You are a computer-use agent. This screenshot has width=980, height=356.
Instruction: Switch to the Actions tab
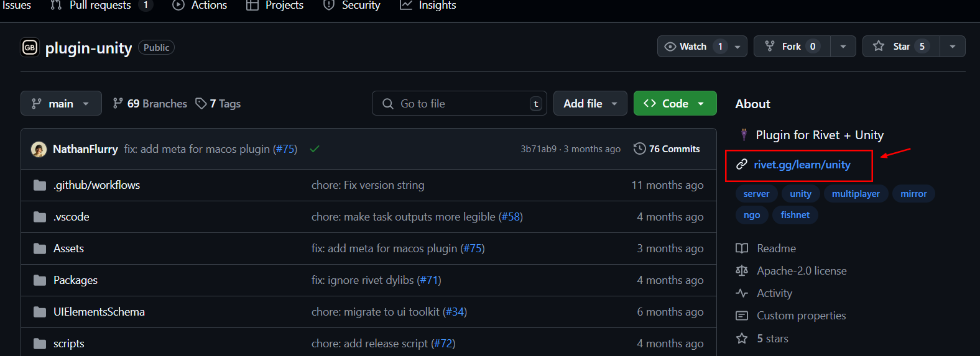coord(200,6)
